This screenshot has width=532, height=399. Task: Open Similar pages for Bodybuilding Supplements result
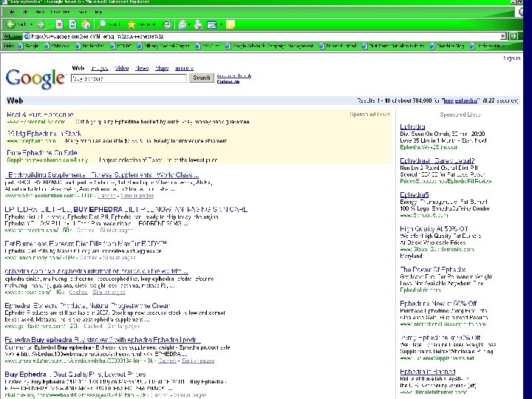pos(137,196)
